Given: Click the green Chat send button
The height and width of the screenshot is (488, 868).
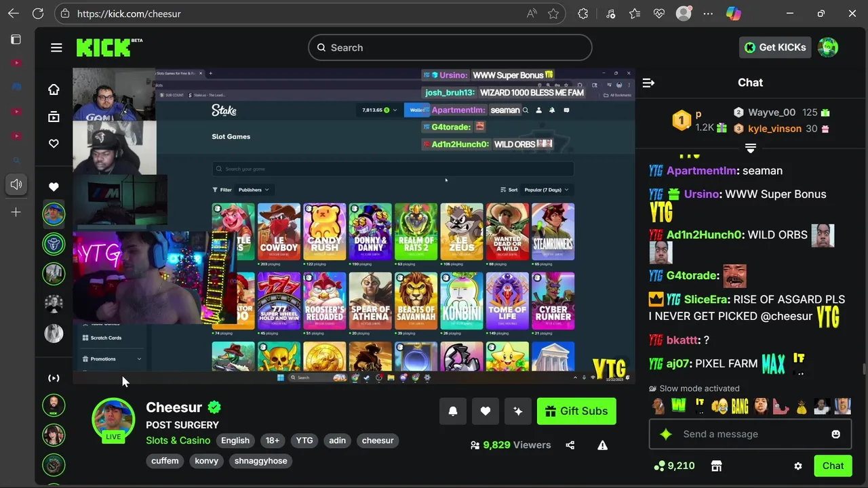Looking at the screenshot, I should 833,466.
